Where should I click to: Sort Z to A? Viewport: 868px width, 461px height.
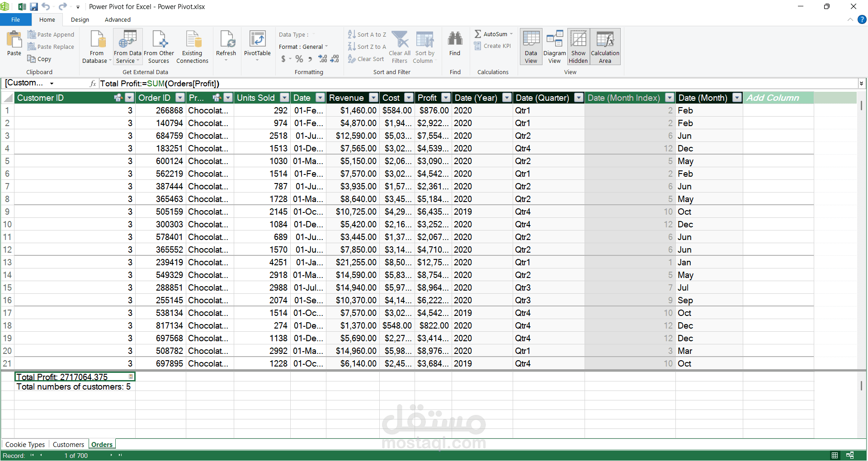(367, 47)
